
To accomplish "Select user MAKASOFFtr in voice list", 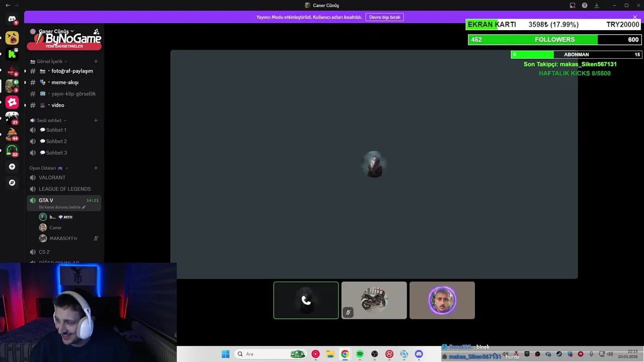I will click(x=68, y=238).
